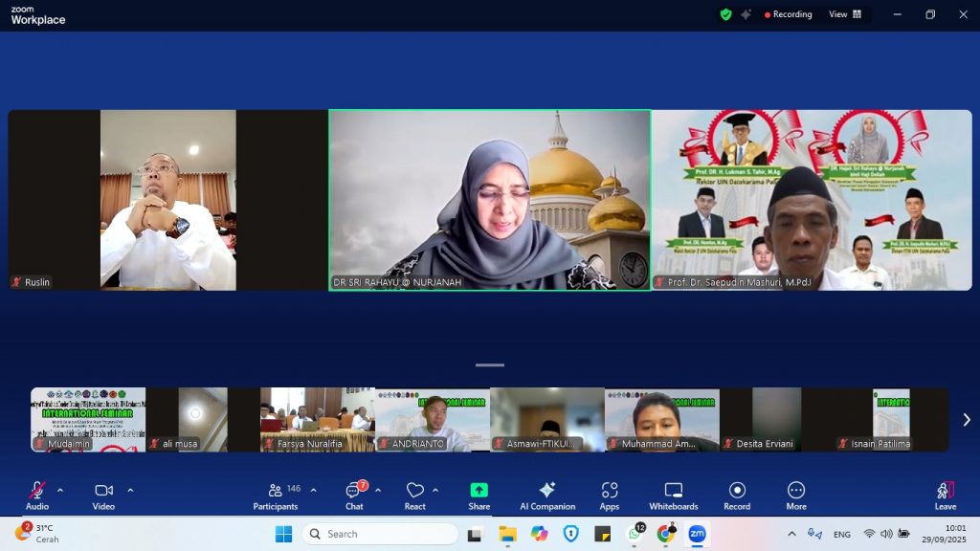Viewport: 980px width, 551px height.
Task: Expand the Audio options chevron
Action: point(60,490)
